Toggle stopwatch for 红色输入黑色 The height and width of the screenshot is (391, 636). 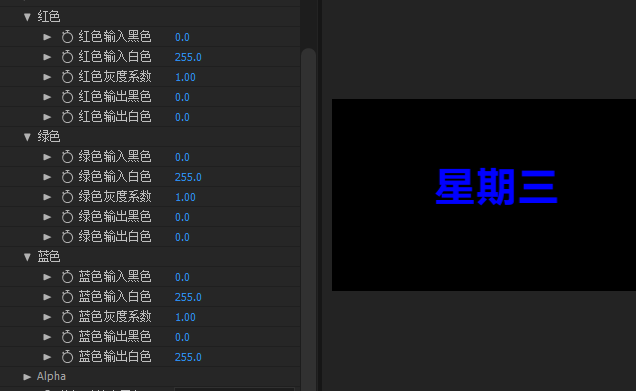coord(67,37)
